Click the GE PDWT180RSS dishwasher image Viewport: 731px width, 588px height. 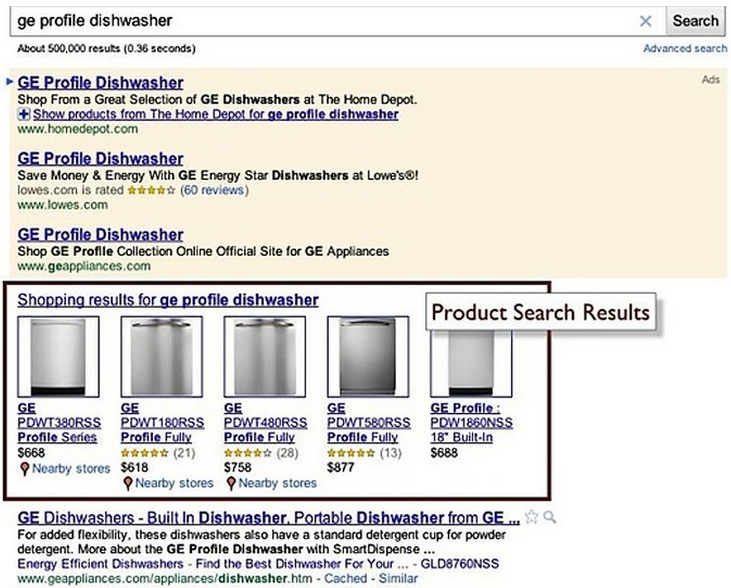[x=162, y=357]
